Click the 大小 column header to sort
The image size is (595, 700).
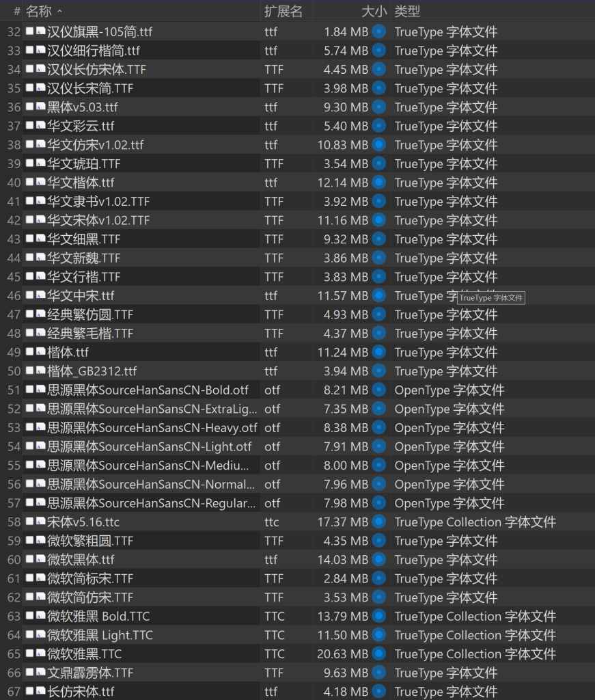tap(375, 10)
